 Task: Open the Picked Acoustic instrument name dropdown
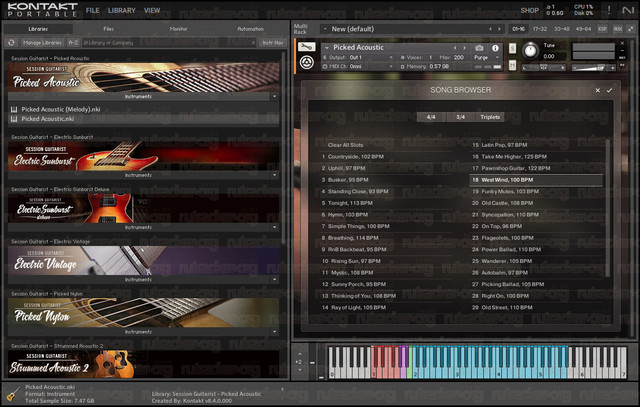pos(327,48)
